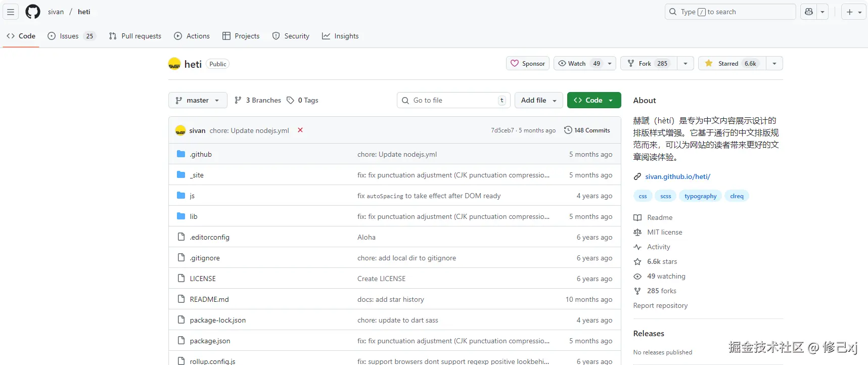
Task: Open the sivan.github.io/heti/ link
Action: click(x=677, y=176)
